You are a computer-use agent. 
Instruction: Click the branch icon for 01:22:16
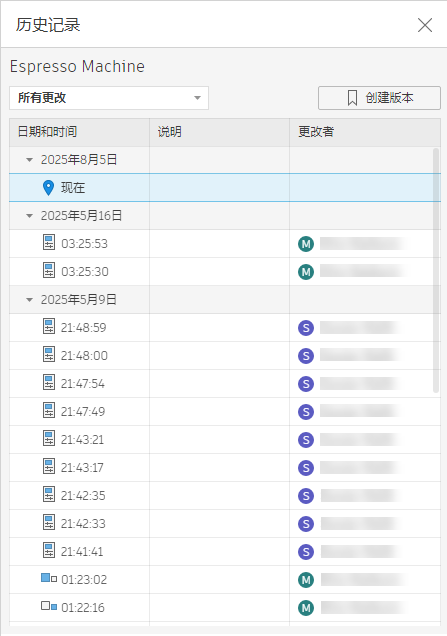point(49,606)
